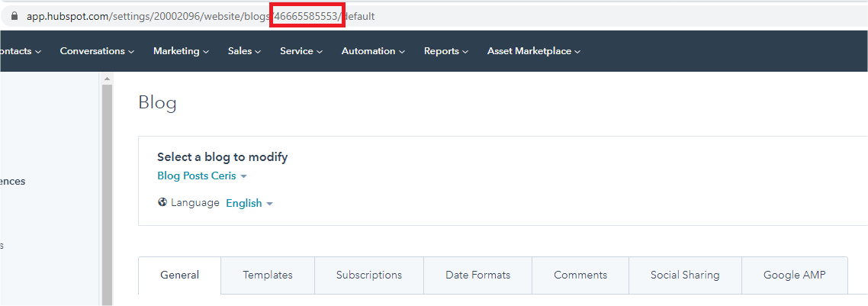Viewport: 868px width, 306px height.
Task: Select the General tab
Action: (180, 275)
